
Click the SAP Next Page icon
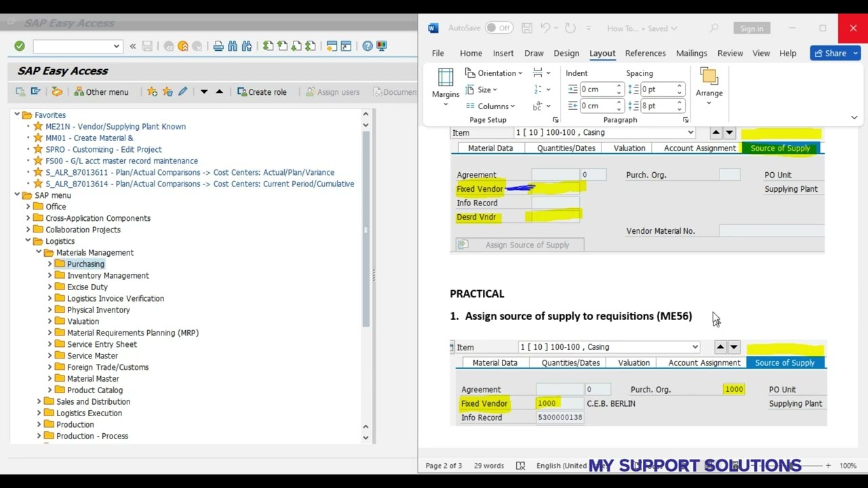click(296, 46)
